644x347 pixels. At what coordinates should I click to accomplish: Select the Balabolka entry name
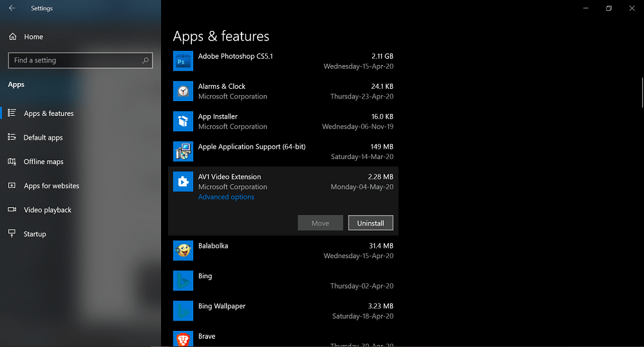pos(213,245)
